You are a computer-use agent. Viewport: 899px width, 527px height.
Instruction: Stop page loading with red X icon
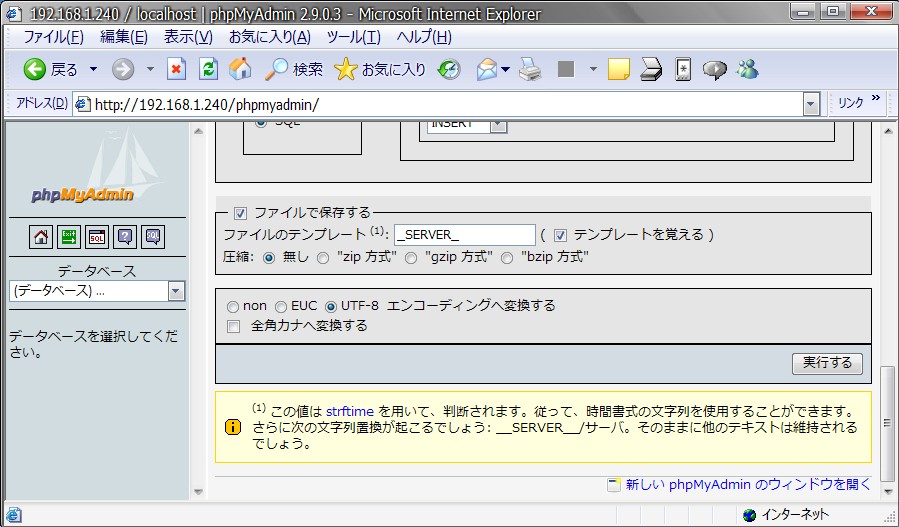176,69
